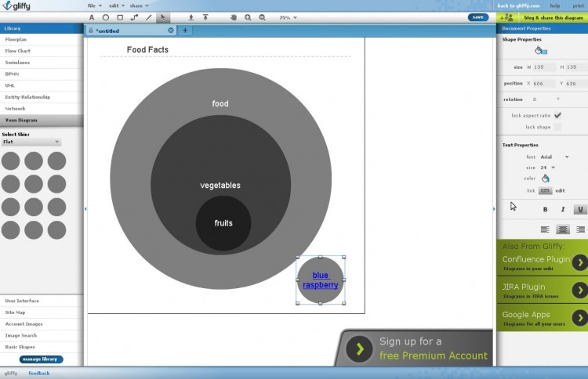Viewport: 588px width, 379px height.
Task: Click the zoom out magnifier
Action: click(262, 17)
